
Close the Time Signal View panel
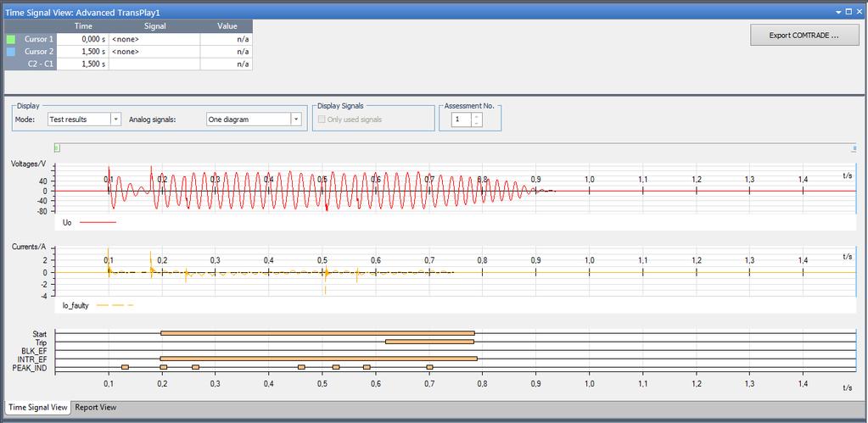point(860,11)
